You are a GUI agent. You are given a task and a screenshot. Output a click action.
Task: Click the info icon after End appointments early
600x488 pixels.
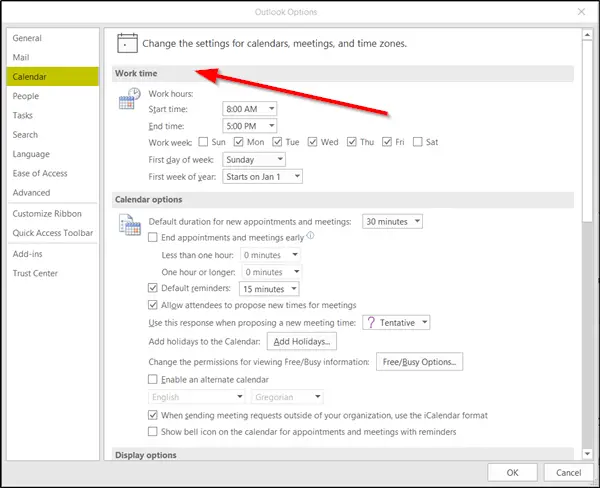(x=310, y=235)
